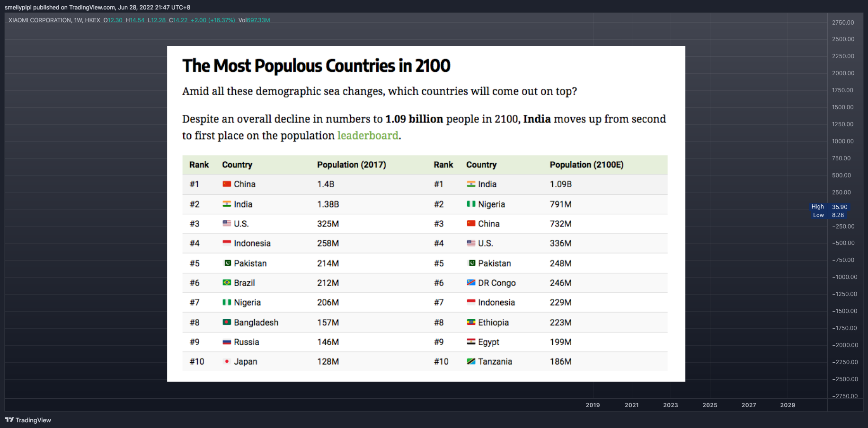
Task: Click the Population (2017) column header
Action: 352,165
